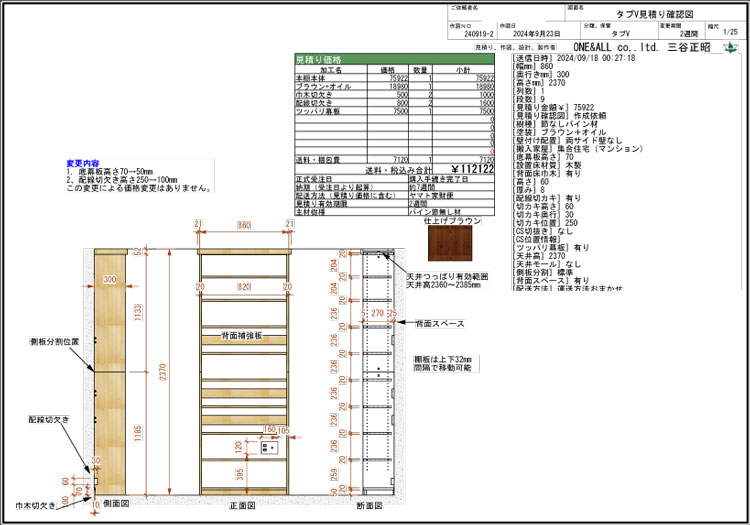
Task: Select the blue 変更内容 heading
Action: (83, 163)
